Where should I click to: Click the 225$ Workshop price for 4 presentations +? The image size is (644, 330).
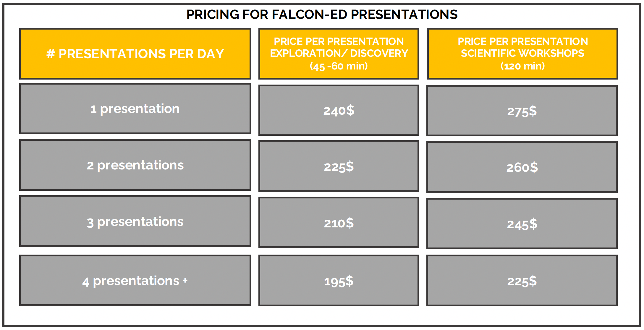(x=522, y=281)
